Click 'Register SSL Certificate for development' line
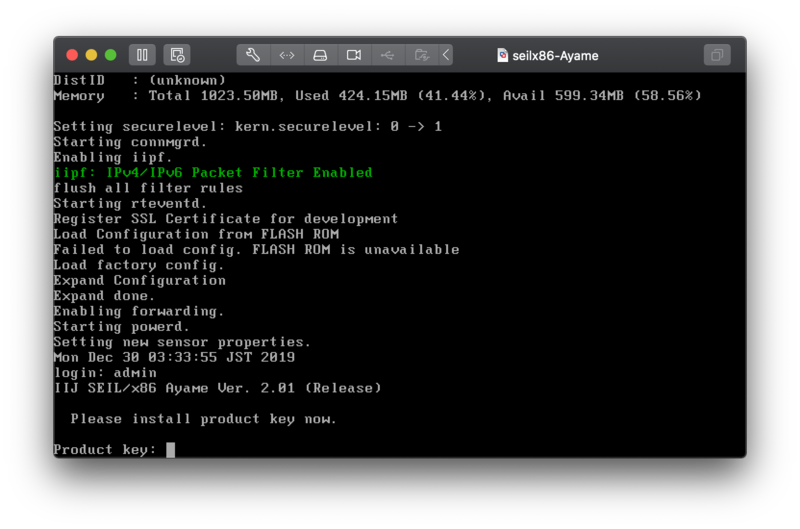This screenshot has width=800, height=529. pos(226,219)
